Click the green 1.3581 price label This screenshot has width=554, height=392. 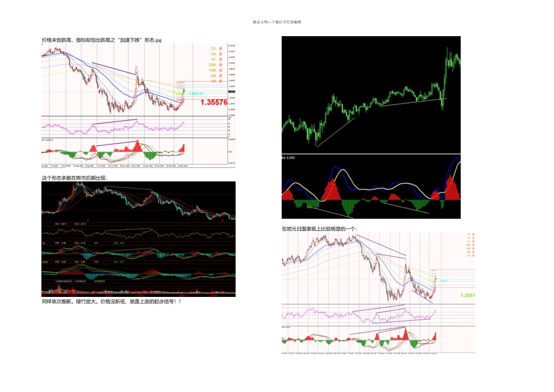(468, 295)
